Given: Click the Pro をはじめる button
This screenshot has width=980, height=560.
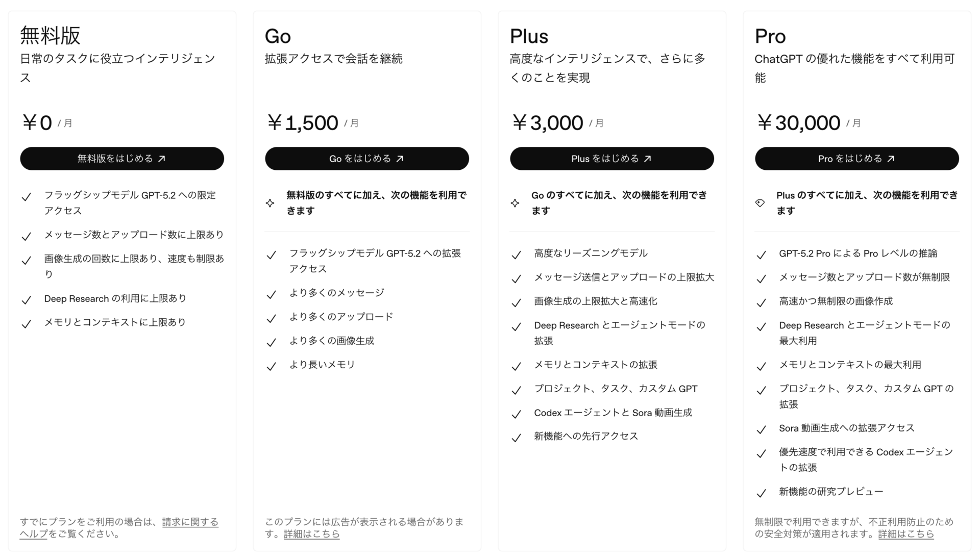Looking at the screenshot, I should pos(856,159).
